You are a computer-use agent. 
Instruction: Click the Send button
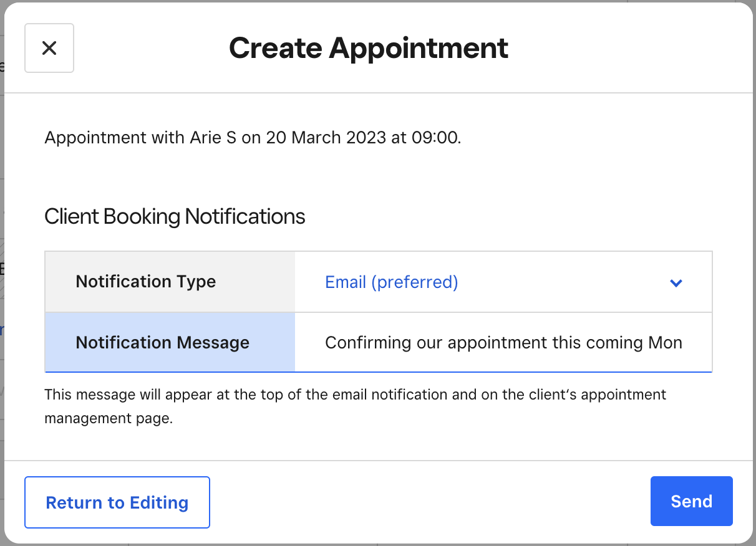click(691, 502)
